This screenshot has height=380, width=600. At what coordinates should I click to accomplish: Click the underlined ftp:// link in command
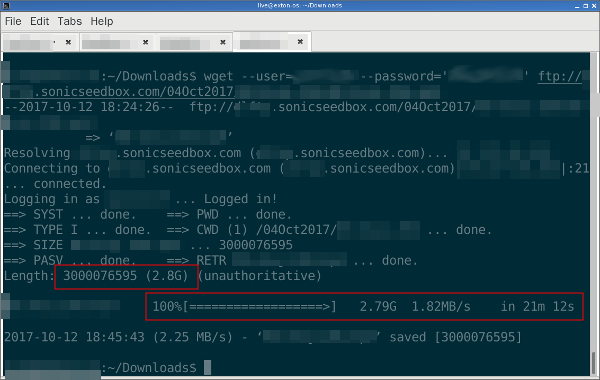560,77
